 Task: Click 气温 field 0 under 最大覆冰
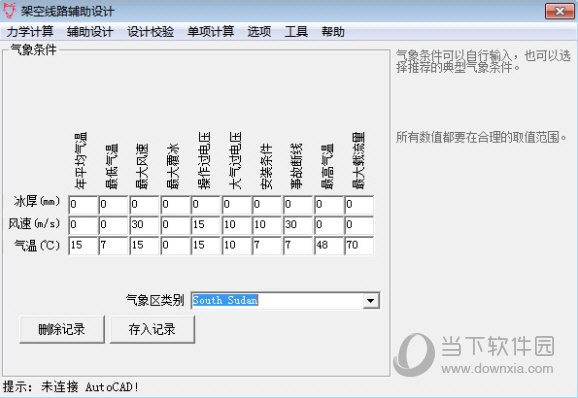pyautogui.click(x=175, y=246)
